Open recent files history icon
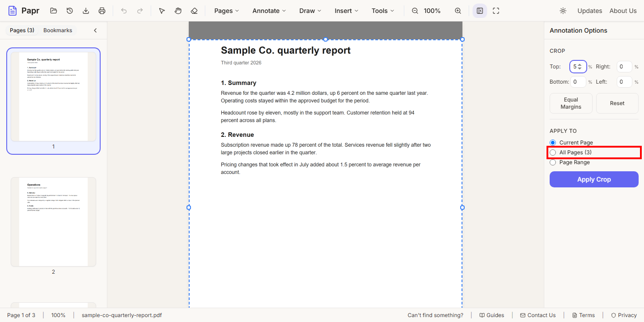The height and width of the screenshot is (322, 644). (x=70, y=11)
